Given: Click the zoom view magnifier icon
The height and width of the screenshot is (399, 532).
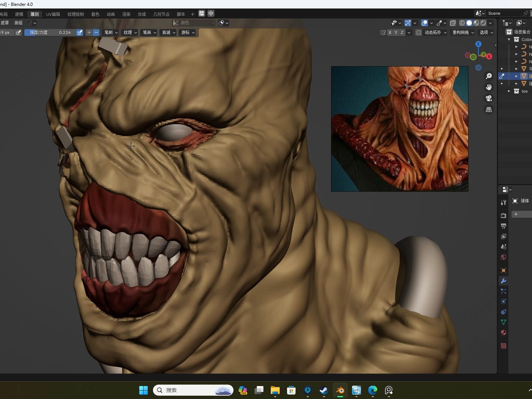Looking at the screenshot, I should click(x=489, y=76).
